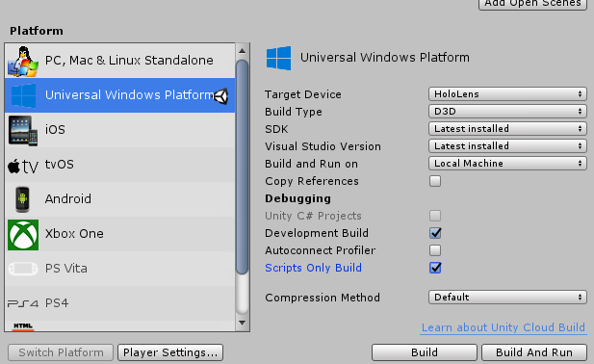Select the tvOS platform row
This screenshot has height=364, width=594.
click(119, 165)
